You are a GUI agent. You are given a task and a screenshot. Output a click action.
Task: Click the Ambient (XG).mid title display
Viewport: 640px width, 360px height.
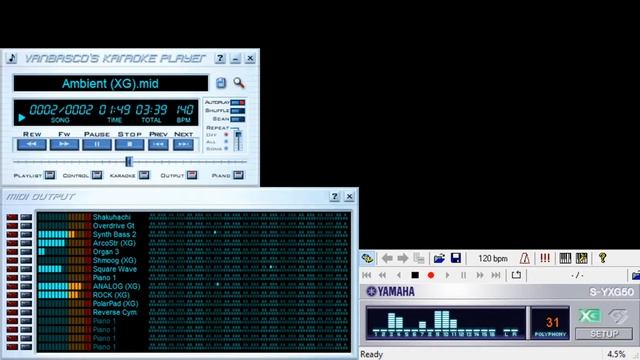111,84
